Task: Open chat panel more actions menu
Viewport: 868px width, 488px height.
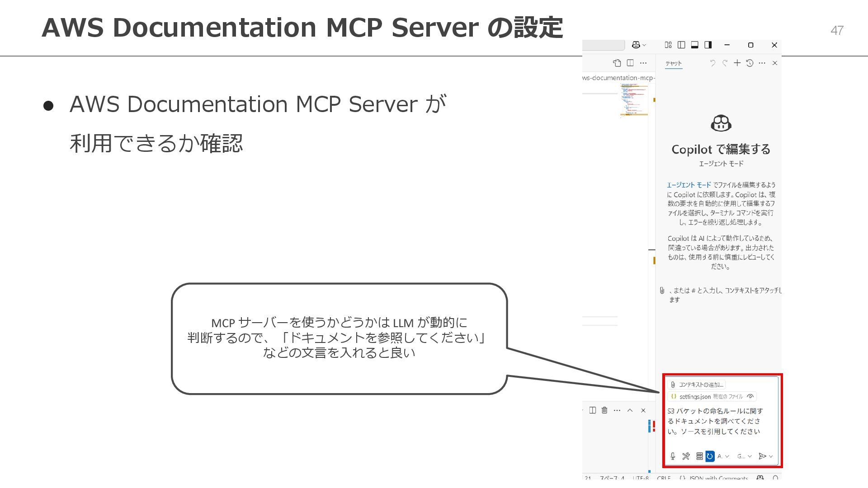Action: (762, 63)
